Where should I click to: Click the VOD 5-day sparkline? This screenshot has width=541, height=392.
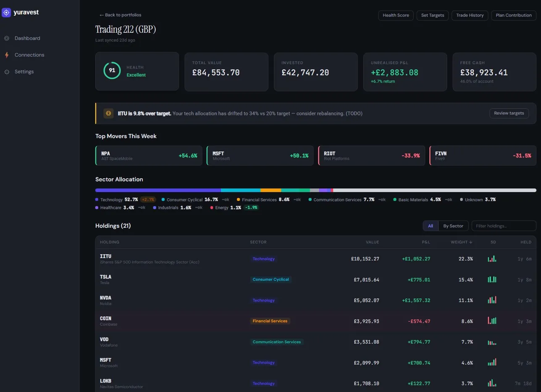tap(492, 342)
